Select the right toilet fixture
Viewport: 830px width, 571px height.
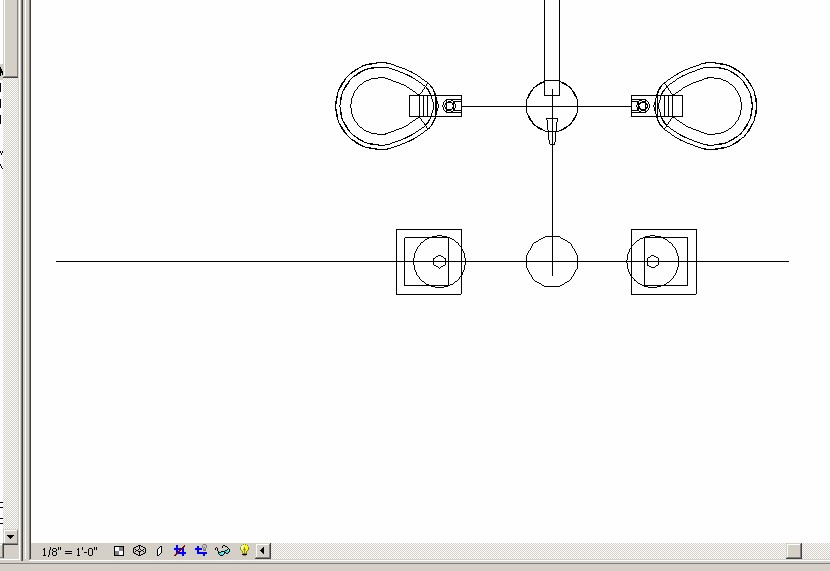click(694, 106)
